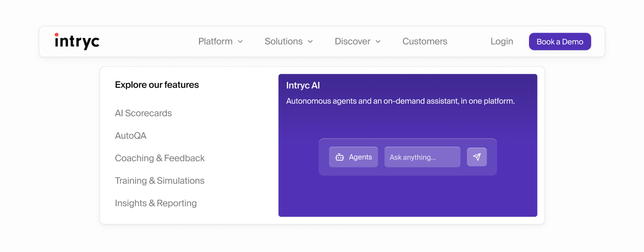Open the AI Scorecards feature

point(144,113)
